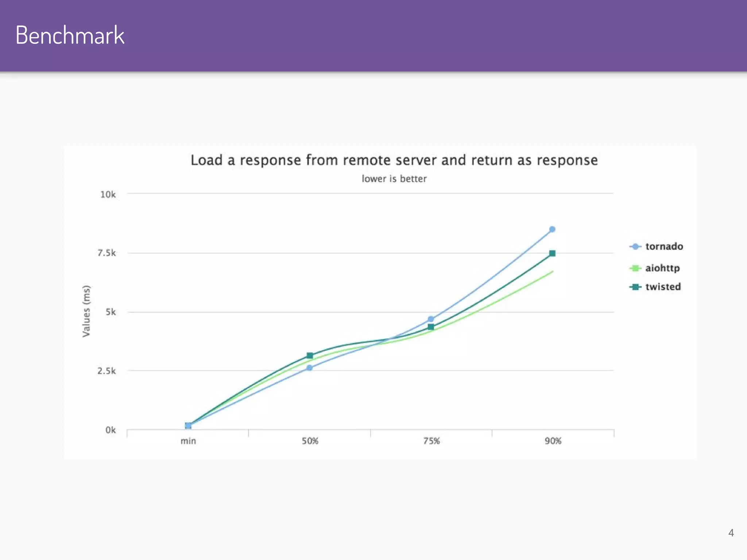Click tornado's circle marker at 50%
Image resolution: width=747 pixels, height=560 pixels.
click(x=309, y=368)
